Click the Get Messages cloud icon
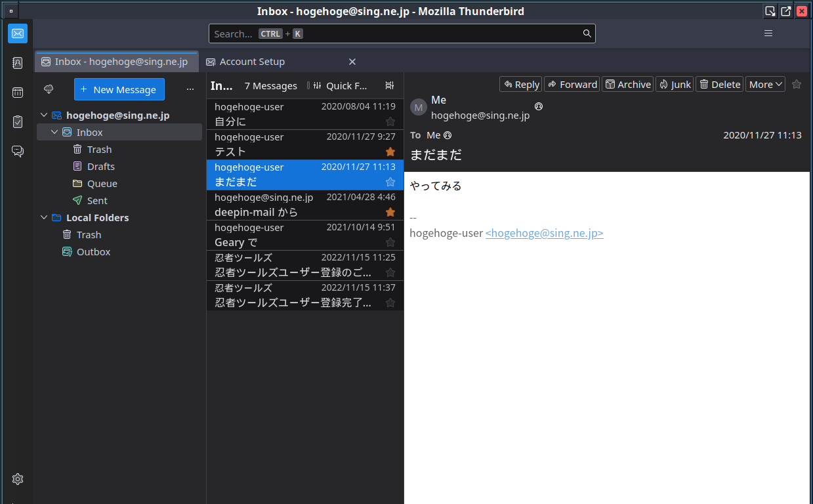This screenshot has width=813, height=504. click(48, 89)
